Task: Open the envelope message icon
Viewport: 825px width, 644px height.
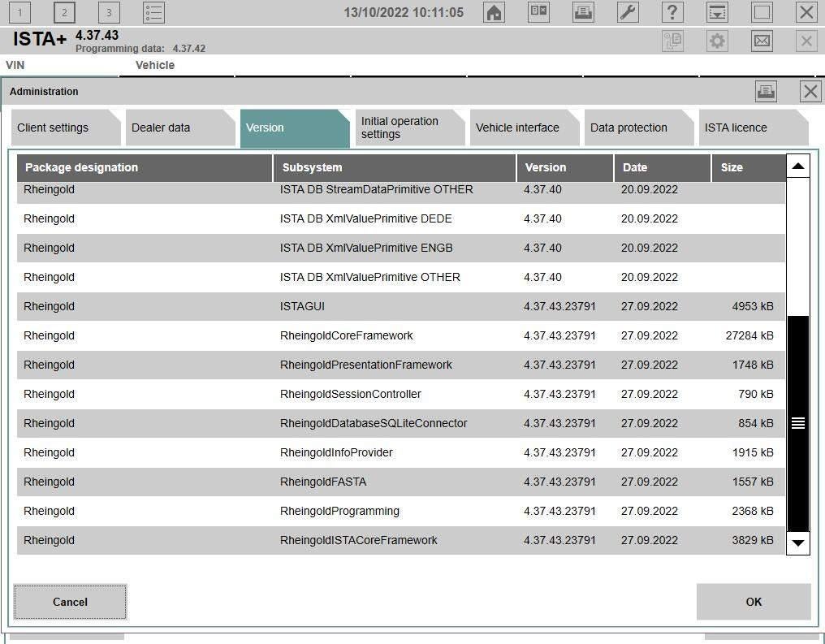Action: tap(762, 41)
